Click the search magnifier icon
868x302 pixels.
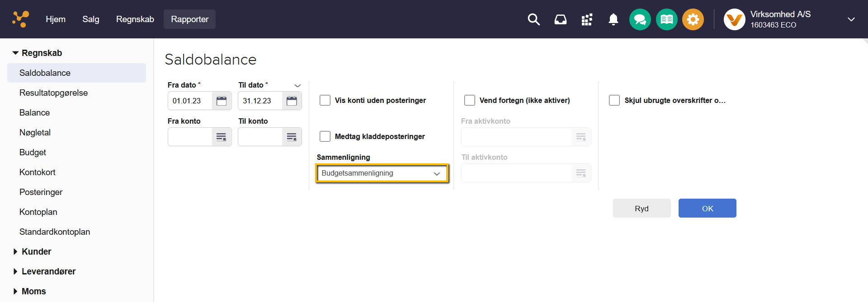click(533, 19)
